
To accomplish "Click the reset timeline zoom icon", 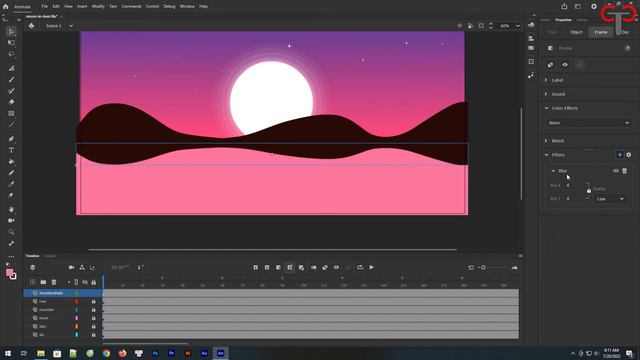I will 471,268.
